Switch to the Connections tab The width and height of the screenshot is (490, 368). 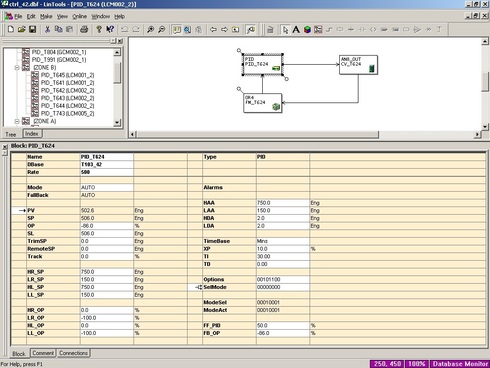pos(73,353)
